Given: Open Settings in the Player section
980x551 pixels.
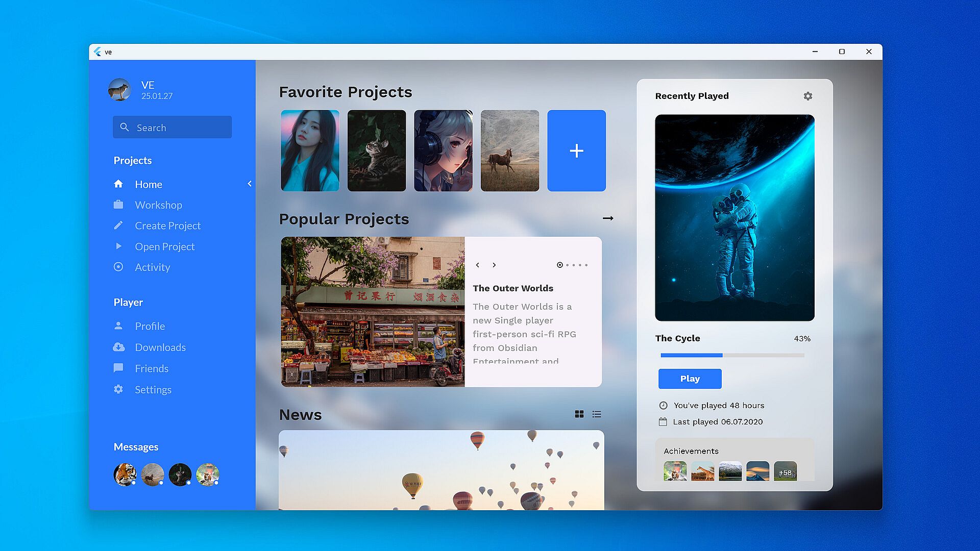Looking at the screenshot, I should pos(153,390).
